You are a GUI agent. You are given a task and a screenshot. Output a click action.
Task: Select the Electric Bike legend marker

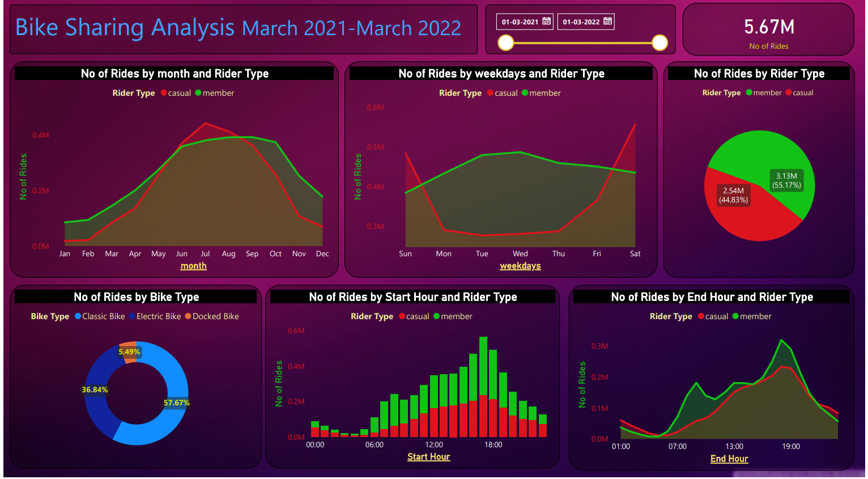click(x=132, y=316)
